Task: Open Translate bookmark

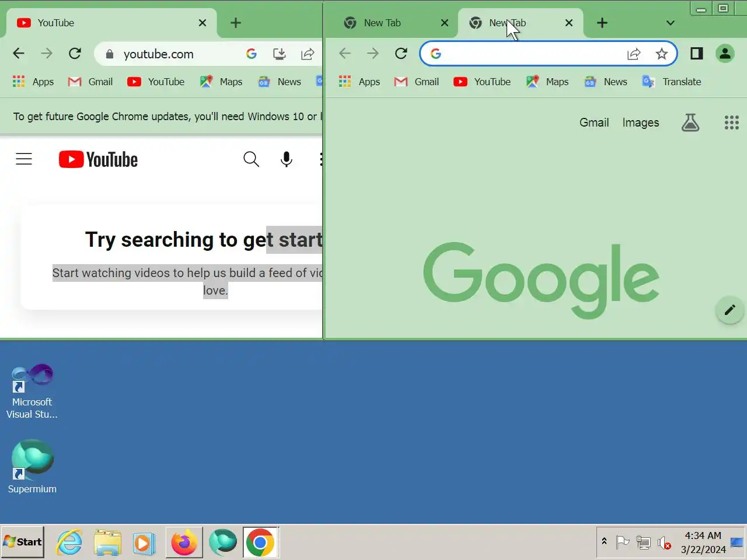Action: click(x=672, y=82)
